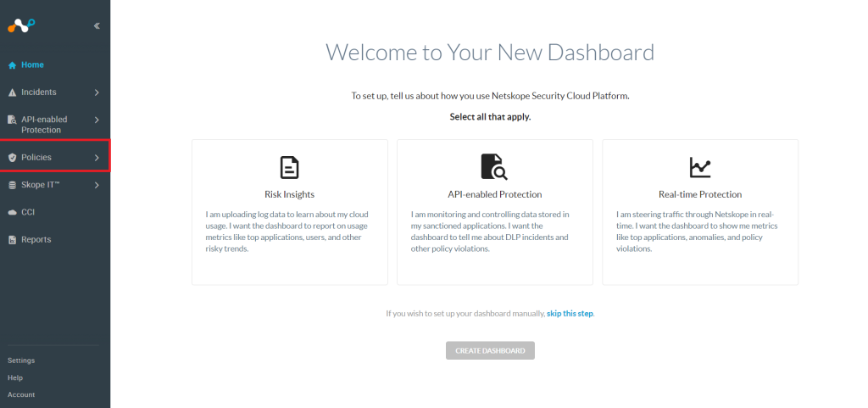The width and height of the screenshot is (868, 408).
Task: Click the Home house icon
Action: (x=12, y=65)
